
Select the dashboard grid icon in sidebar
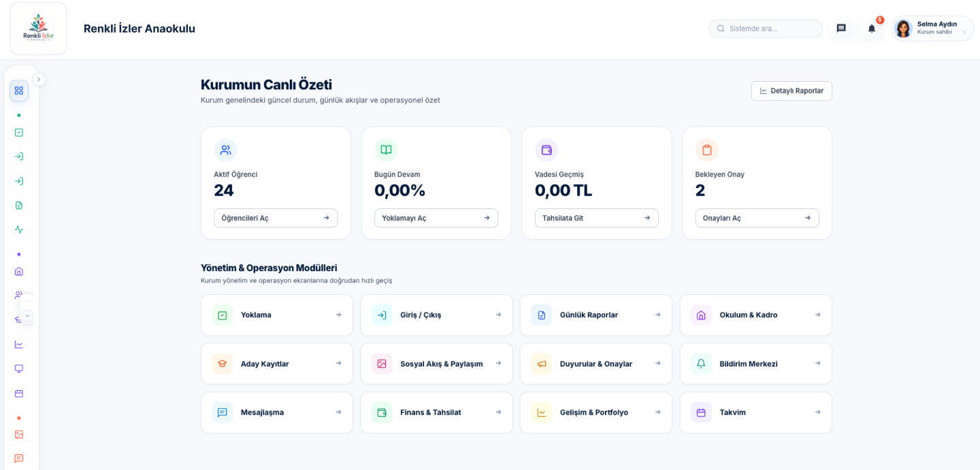pyautogui.click(x=19, y=91)
